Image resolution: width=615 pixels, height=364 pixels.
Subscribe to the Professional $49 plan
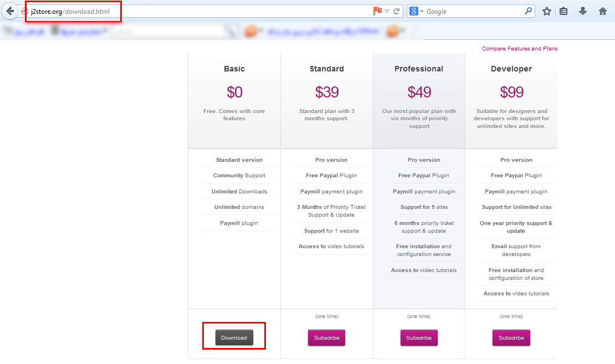(x=419, y=337)
